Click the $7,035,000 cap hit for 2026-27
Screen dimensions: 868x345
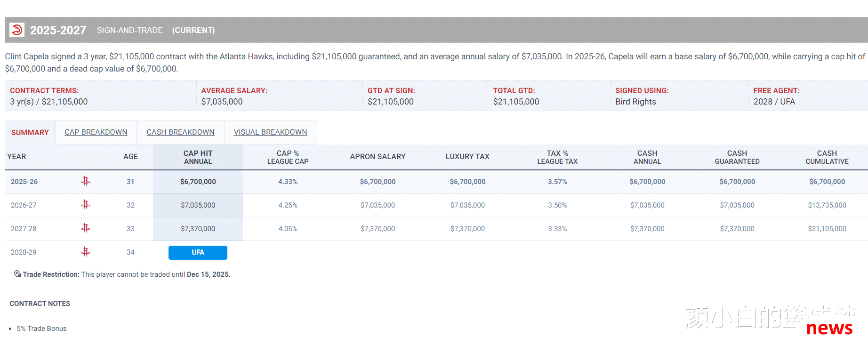coord(198,205)
